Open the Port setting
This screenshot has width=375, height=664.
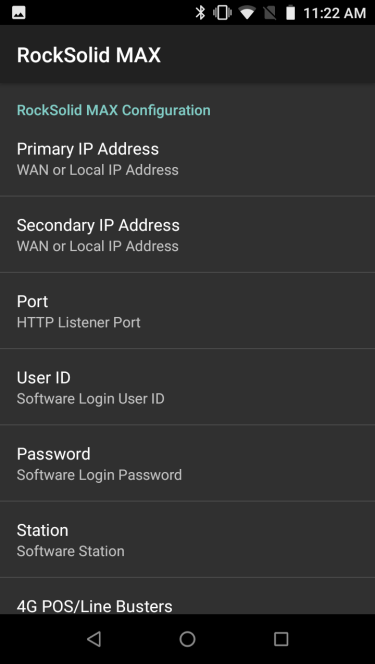click(188, 311)
